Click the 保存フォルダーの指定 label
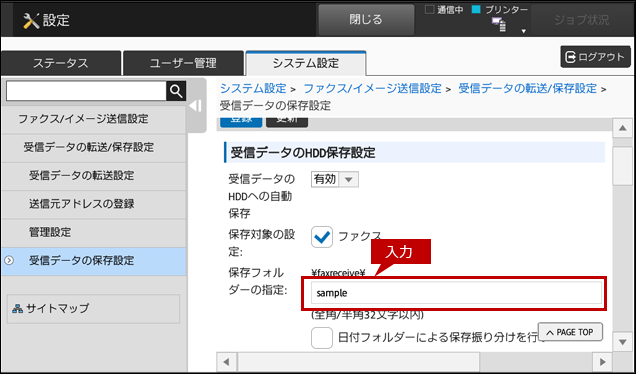 (258, 282)
